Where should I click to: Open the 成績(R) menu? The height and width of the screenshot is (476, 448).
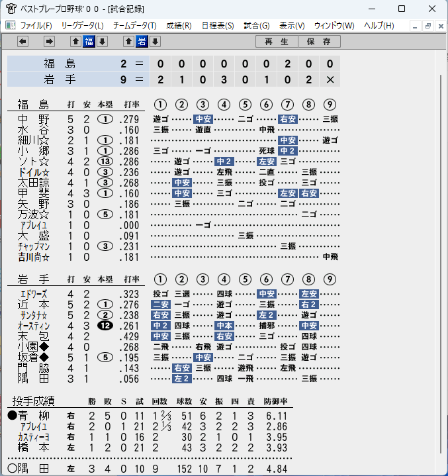tap(179, 26)
